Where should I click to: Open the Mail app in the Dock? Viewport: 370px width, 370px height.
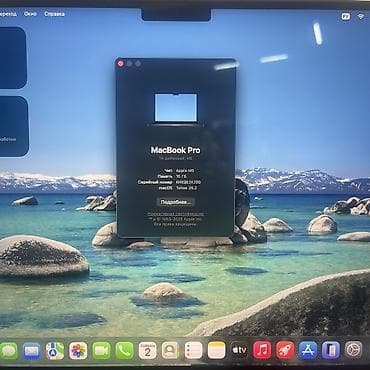click(32, 351)
